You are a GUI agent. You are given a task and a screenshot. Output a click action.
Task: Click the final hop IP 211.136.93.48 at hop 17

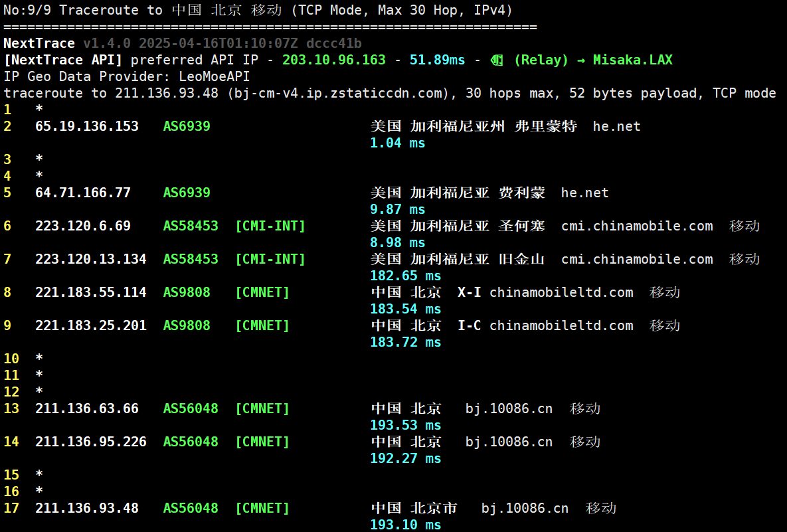coord(87,508)
